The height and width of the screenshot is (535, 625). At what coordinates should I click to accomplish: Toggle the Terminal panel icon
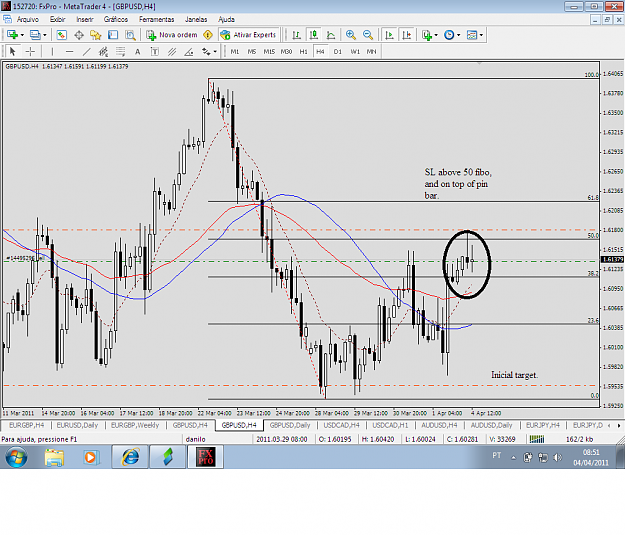pyautogui.click(x=113, y=35)
